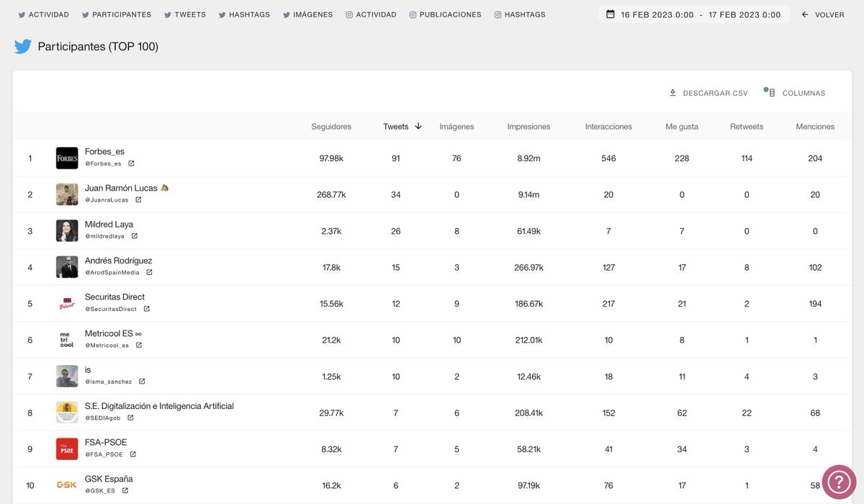Click the Volver back button

[822, 14]
